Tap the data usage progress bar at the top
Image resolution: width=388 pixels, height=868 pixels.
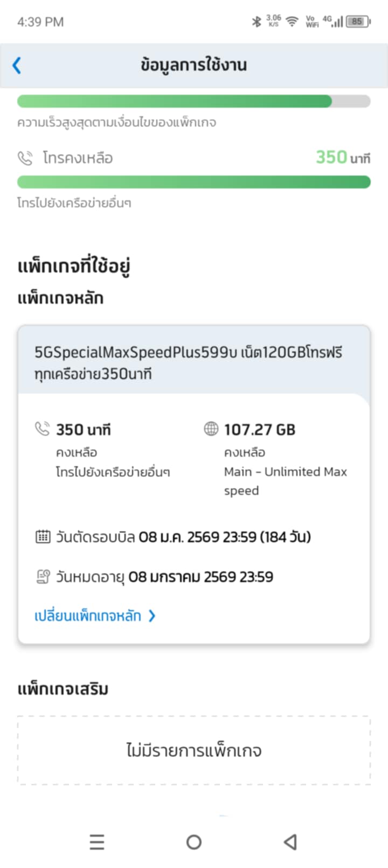[x=194, y=101]
